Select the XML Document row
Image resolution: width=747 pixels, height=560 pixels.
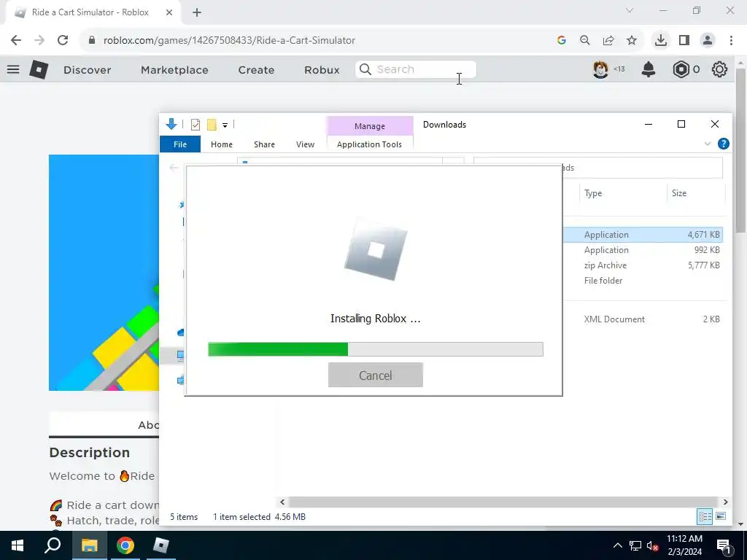click(x=643, y=319)
